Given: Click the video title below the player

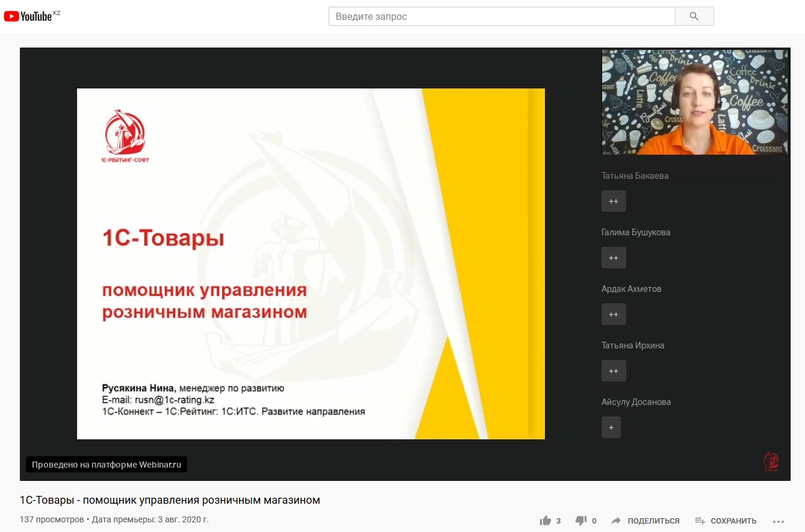Looking at the screenshot, I should pyautogui.click(x=170, y=500).
